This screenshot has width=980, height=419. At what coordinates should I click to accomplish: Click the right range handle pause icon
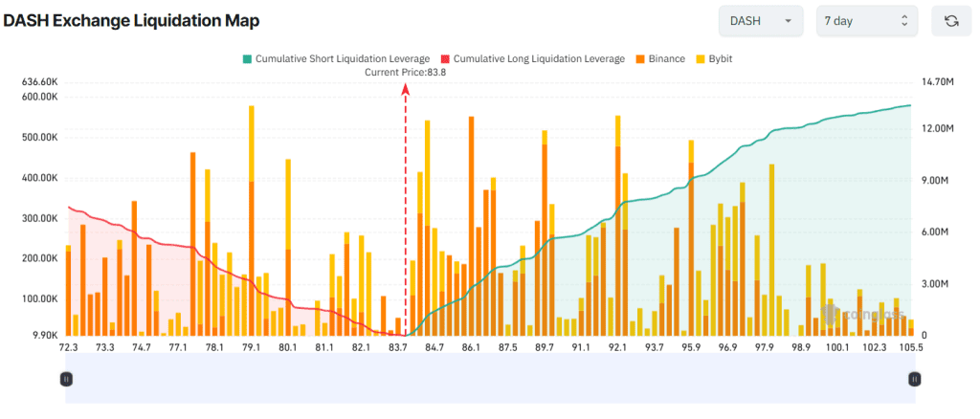914,380
